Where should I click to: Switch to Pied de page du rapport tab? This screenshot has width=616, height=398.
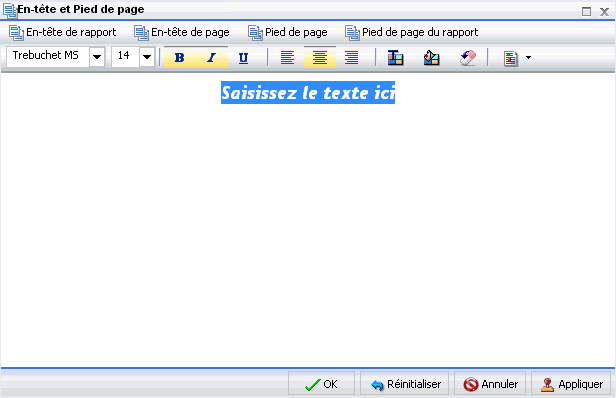[x=411, y=32]
